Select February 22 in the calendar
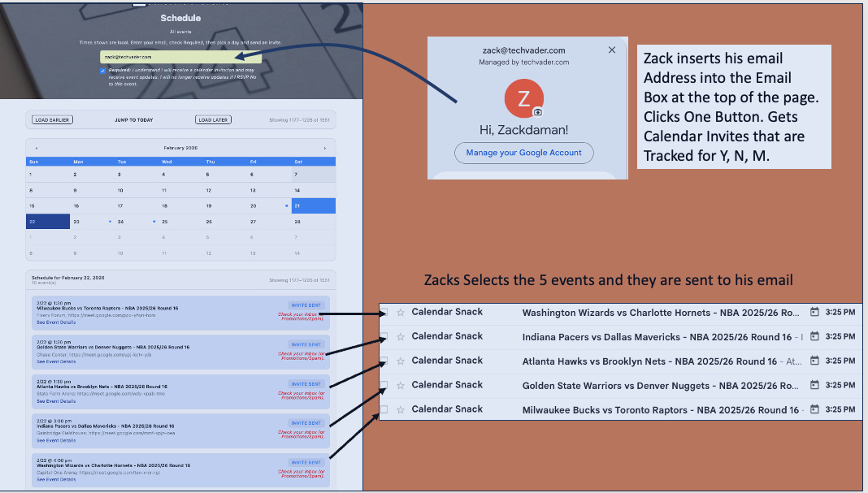Image resolution: width=868 pixels, height=493 pixels. 48,222
